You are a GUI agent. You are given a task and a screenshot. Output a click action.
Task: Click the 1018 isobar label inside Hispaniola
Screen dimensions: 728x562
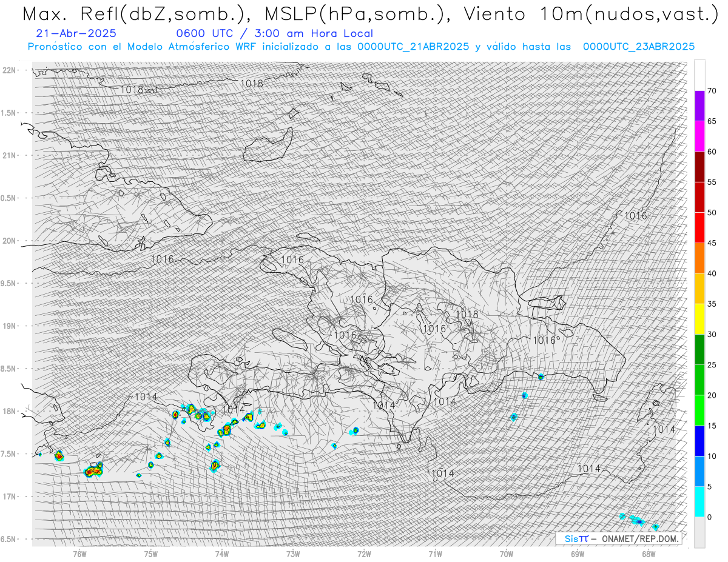[x=467, y=314]
